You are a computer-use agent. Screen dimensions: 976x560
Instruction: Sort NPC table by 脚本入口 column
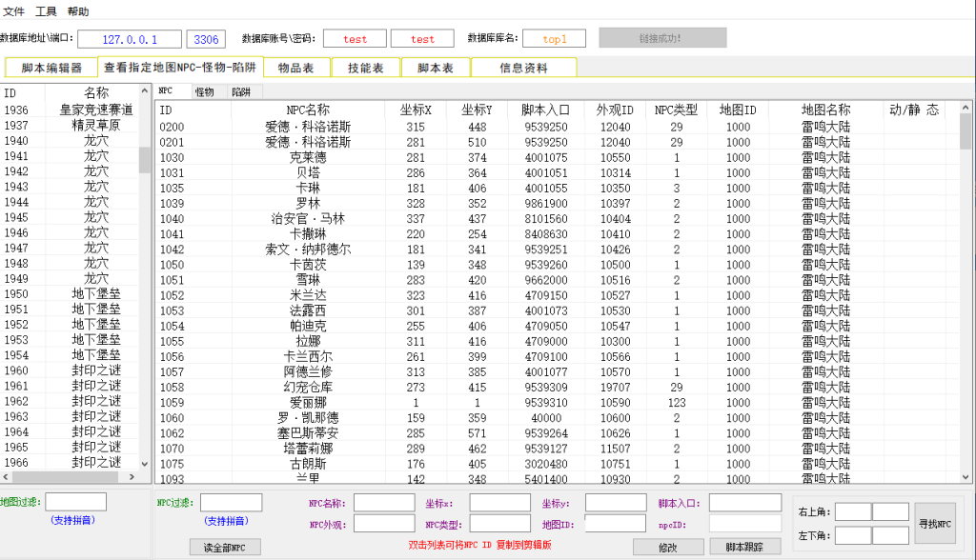tap(546, 110)
